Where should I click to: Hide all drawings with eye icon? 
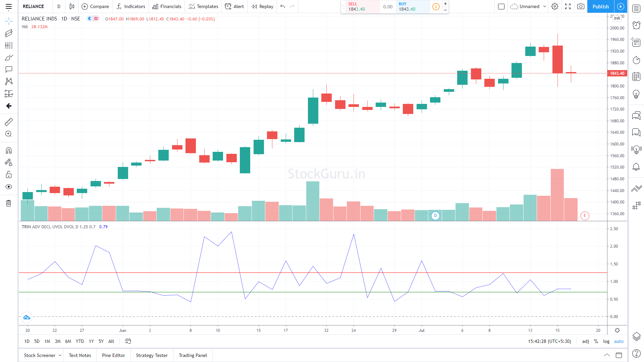point(9,187)
